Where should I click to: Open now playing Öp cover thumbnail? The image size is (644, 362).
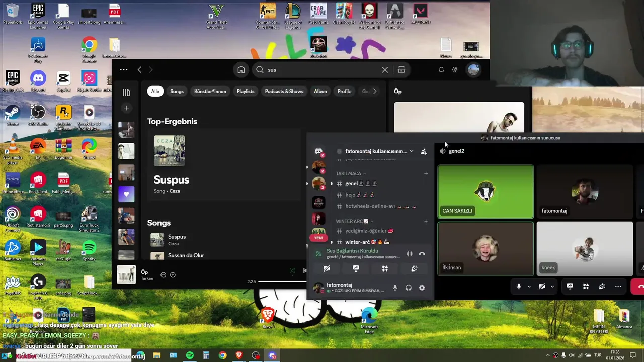(126, 275)
